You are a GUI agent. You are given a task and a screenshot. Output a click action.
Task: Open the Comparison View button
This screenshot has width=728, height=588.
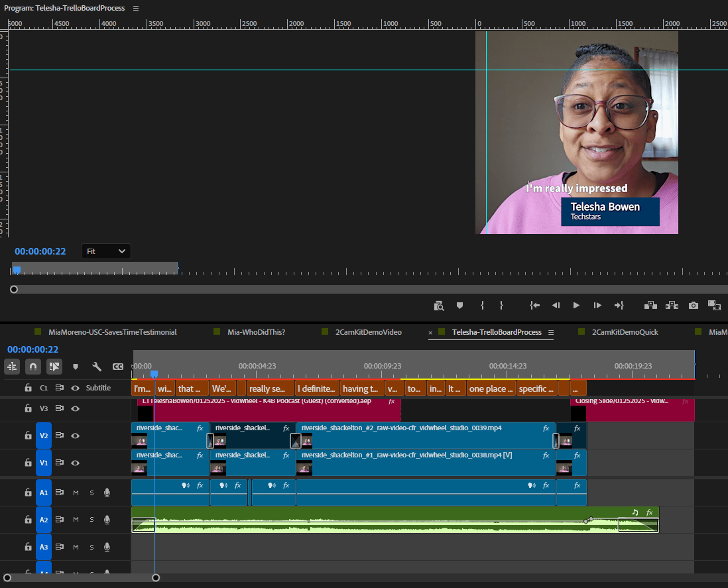pos(714,306)
